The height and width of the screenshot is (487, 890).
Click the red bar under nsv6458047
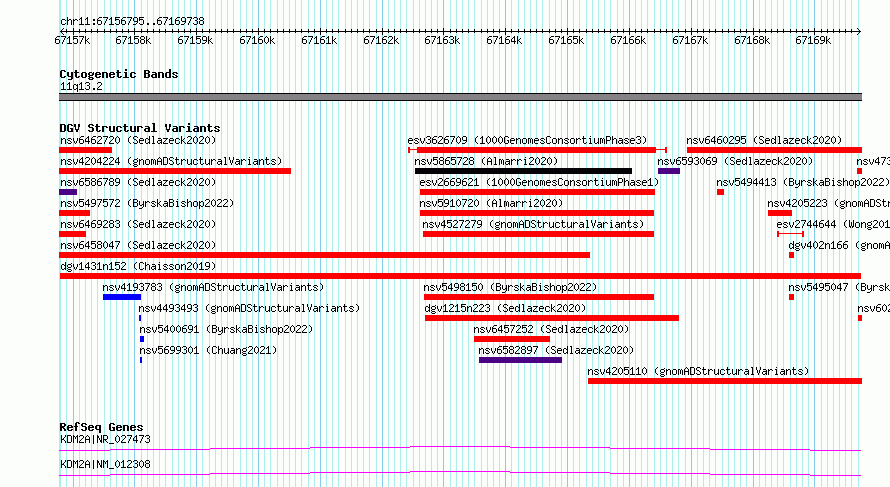tap(325, 255)
